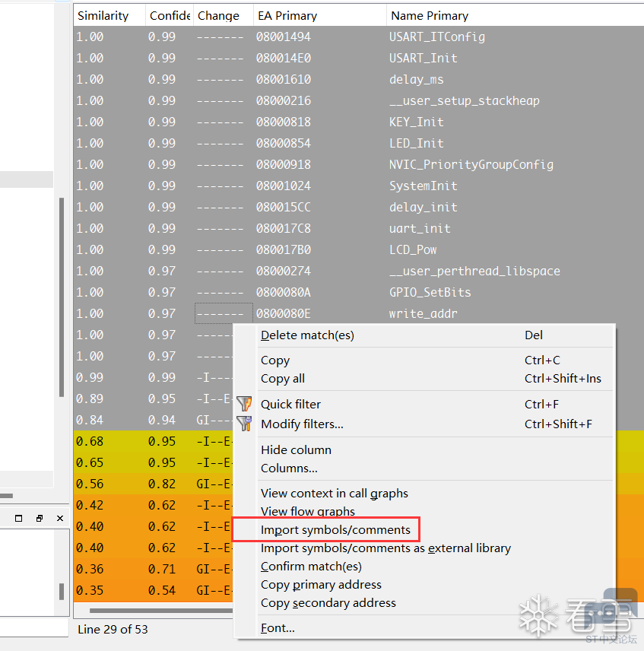The image size is (644, 651).
Task: Sort by EA Primary column header
Action: point(320,15)
